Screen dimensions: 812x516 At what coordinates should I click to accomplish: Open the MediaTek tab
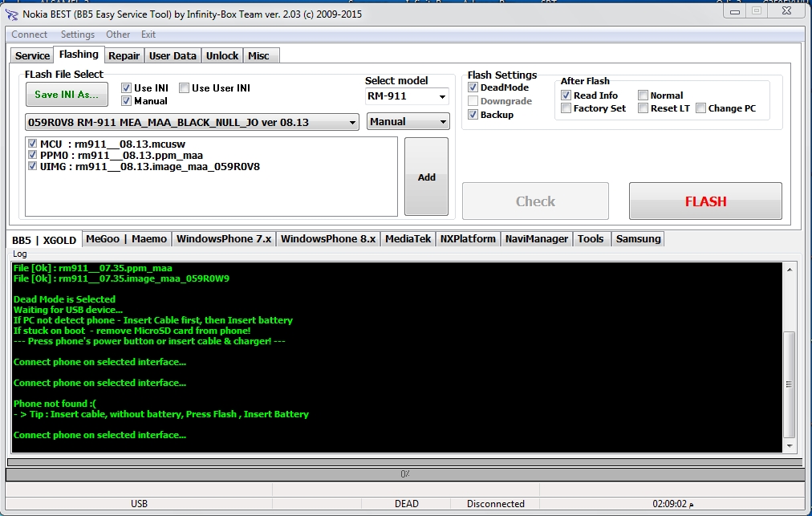[x=408, y=239]
